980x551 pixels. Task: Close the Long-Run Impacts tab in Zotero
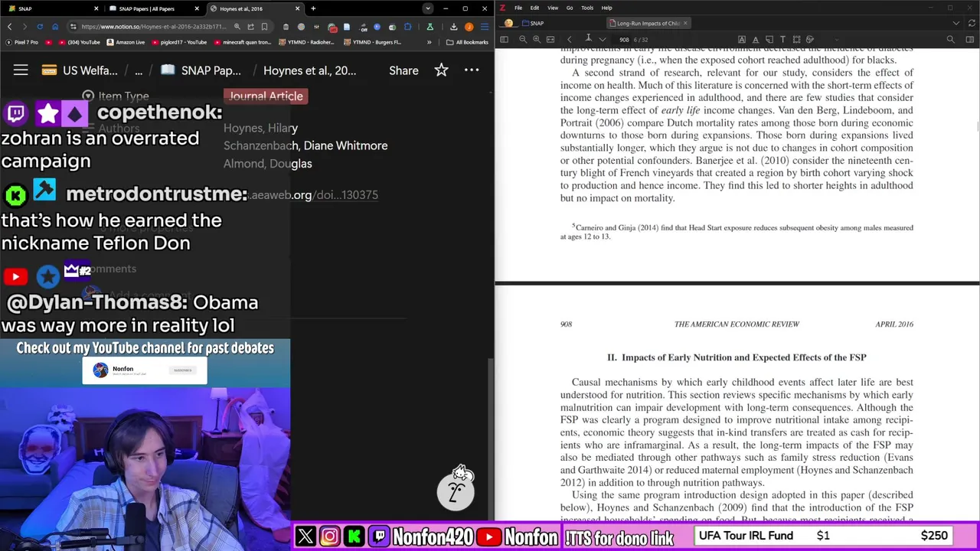685,23
